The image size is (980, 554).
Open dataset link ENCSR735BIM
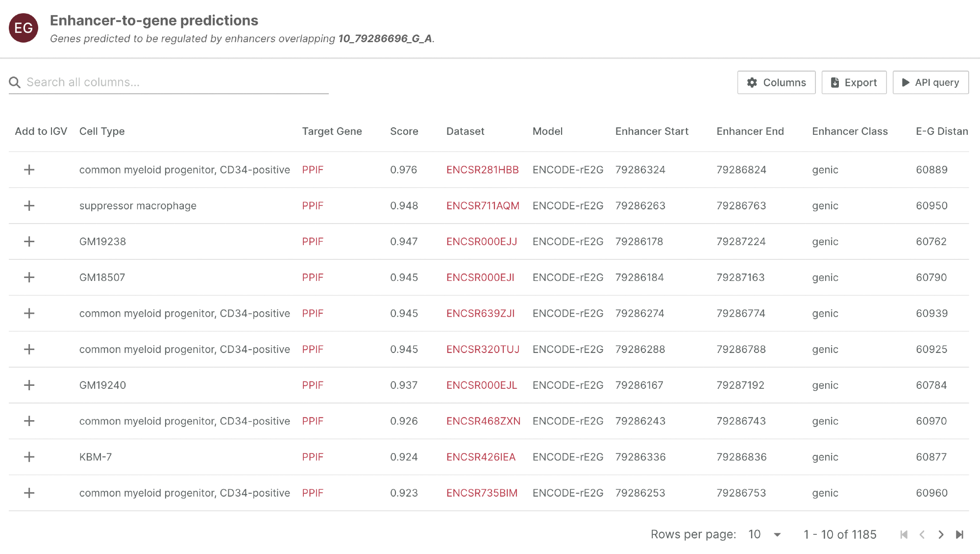pyautogui.click(x=482, y=493)
